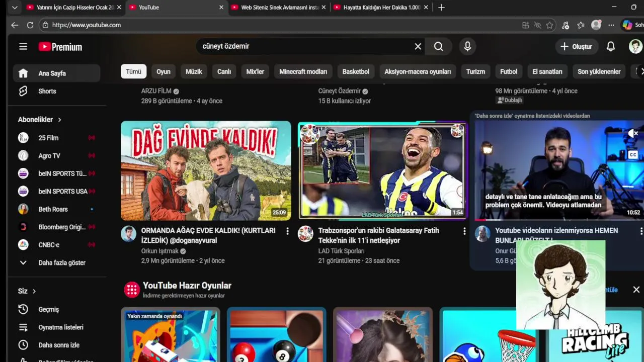Open notifications bell
Image resolution: width=644 pixels, height=362 pixels.
click(610, 46)
